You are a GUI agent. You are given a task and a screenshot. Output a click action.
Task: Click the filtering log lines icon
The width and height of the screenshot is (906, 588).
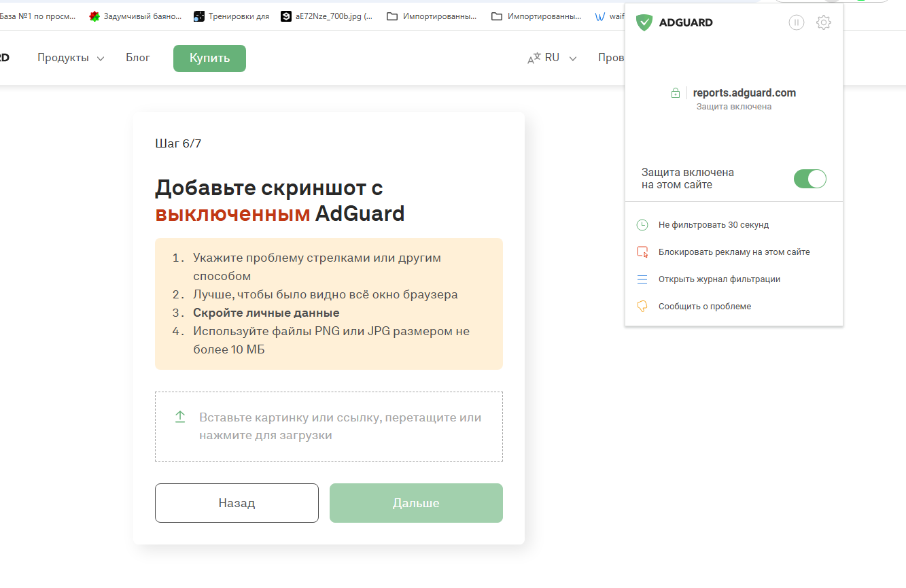click(x=642, y=279)
